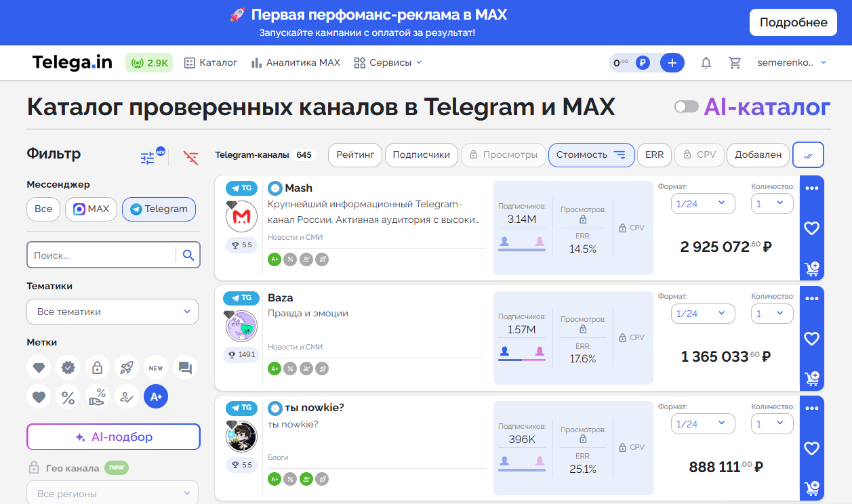Screen dimensions: 852x504
Task: Expand the Сервисы menu
Action: (388, 62)
